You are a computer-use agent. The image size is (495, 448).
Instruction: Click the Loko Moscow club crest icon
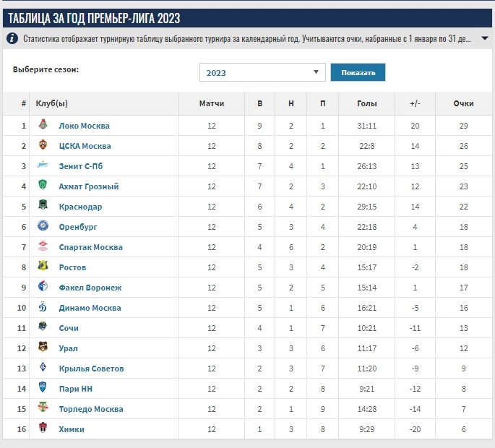coord(43,125)
